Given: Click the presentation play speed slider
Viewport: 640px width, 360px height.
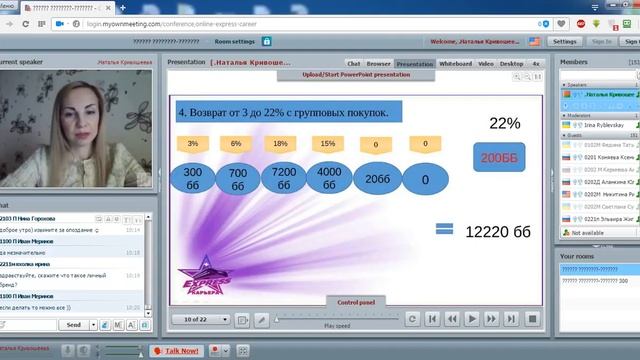Looking at the screenshot, I should (x=337, y=318).
